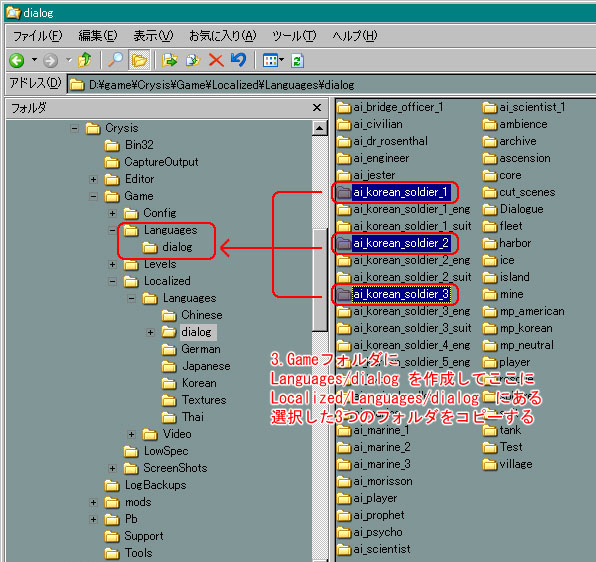Select the mp_american folder icon

coord(490,312)
